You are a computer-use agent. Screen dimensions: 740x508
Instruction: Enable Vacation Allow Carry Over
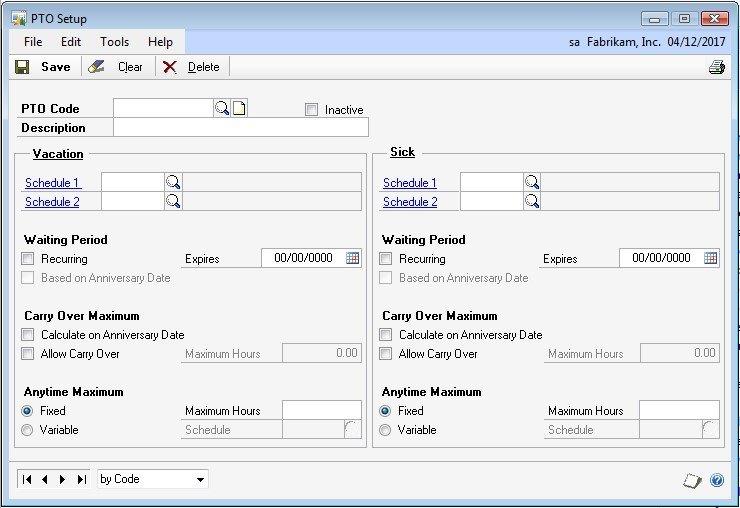click(27, 354)
